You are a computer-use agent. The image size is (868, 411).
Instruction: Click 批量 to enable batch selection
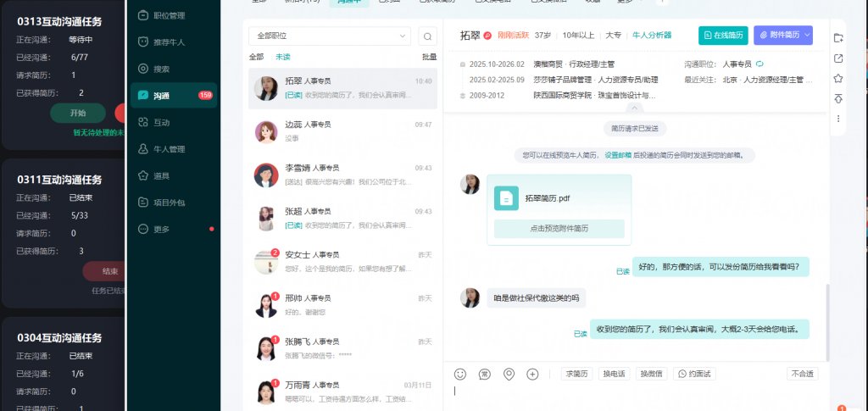[x=429, y=57]
